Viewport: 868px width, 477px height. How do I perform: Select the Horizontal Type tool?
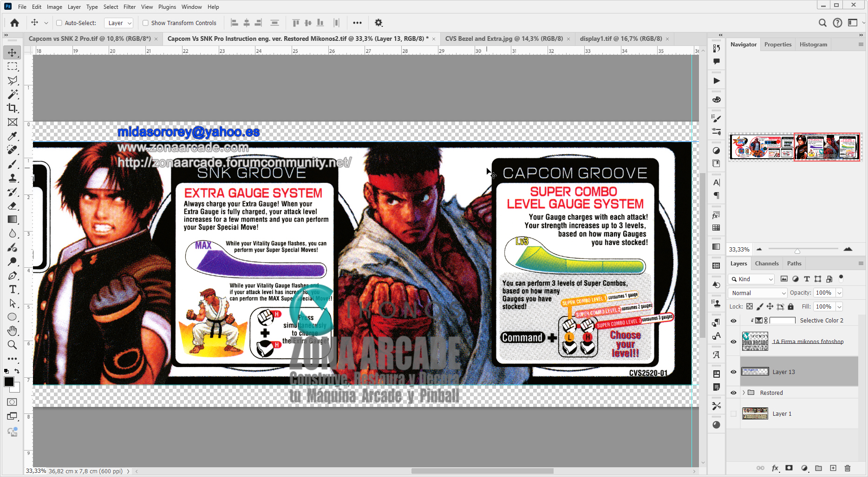13,289
